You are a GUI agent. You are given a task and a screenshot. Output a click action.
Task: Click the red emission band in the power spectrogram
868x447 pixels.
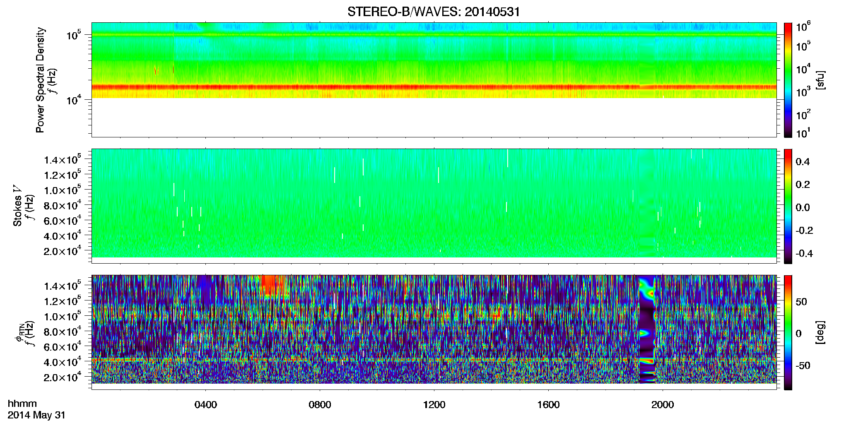pyautogui.click(x=434, y=87)
